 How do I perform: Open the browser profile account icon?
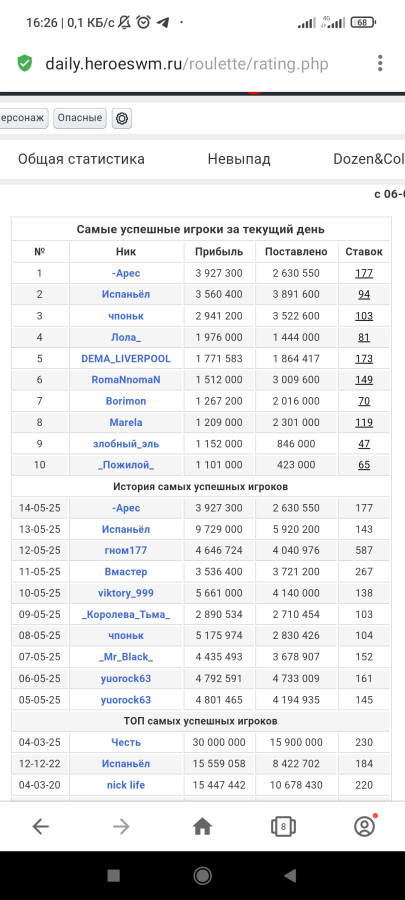tap(364, 826)
